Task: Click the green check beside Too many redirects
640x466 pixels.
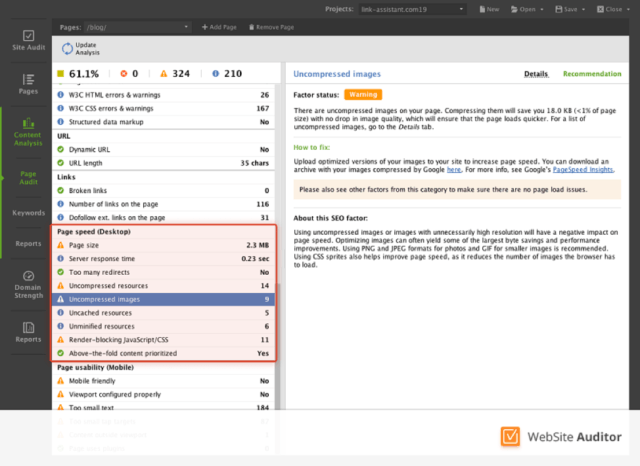Action: point(60,272)
